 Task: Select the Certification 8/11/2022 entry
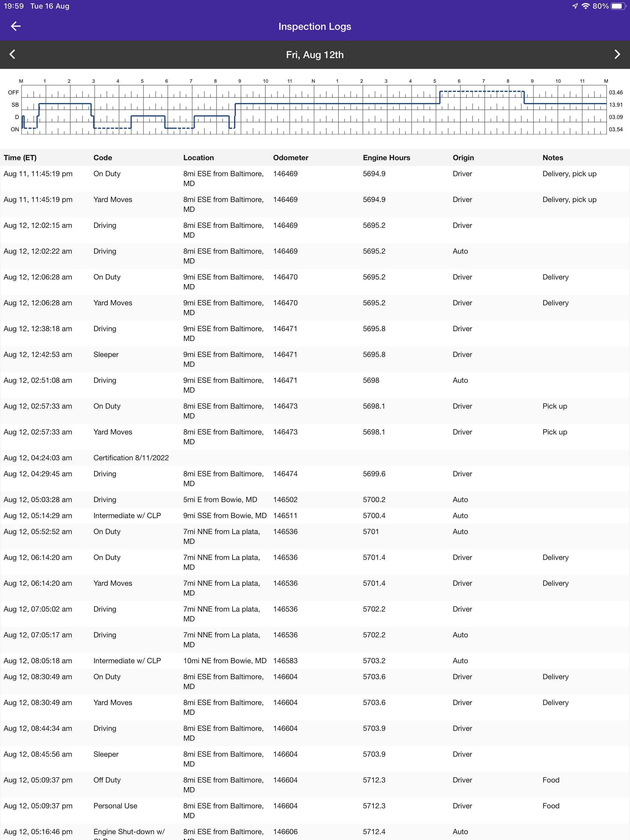(131, 458)
